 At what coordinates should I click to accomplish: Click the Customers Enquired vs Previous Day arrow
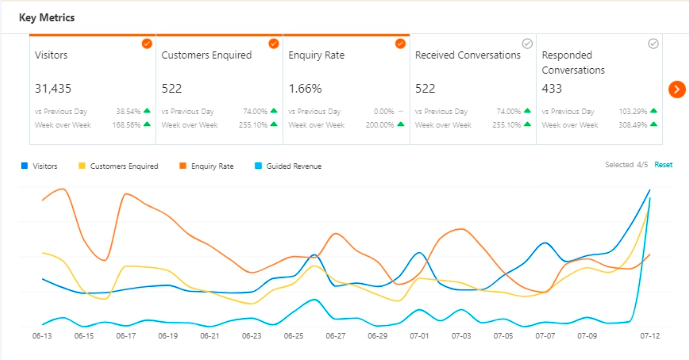click(x=274, y=111)
